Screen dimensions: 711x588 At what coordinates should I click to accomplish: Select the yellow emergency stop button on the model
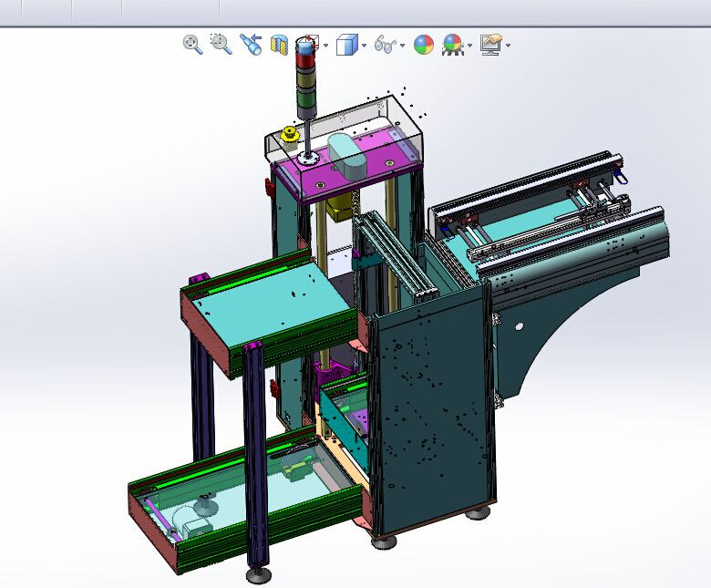pyautogui.click(x=289, y=136)
